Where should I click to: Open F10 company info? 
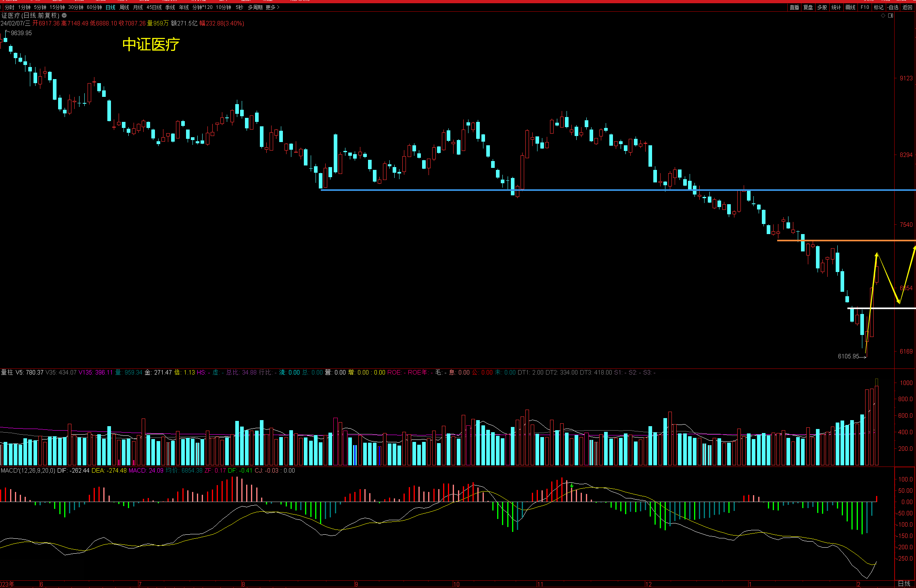tap(865, 7)
